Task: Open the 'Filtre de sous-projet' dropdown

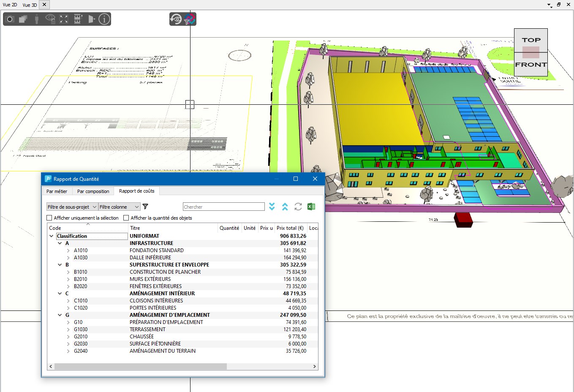Action: [72, 207]
